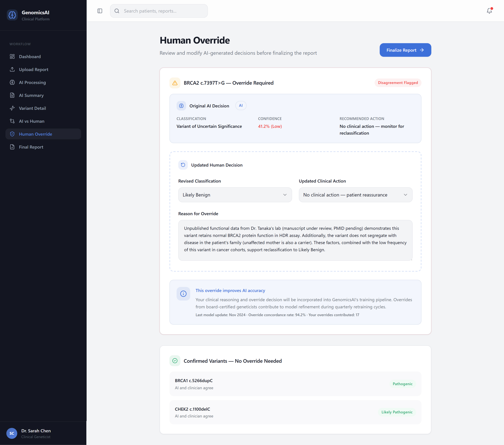Click the Revised Classification chevron arrow
This screenshot has width=504, height=445.
tap(285, 195)
